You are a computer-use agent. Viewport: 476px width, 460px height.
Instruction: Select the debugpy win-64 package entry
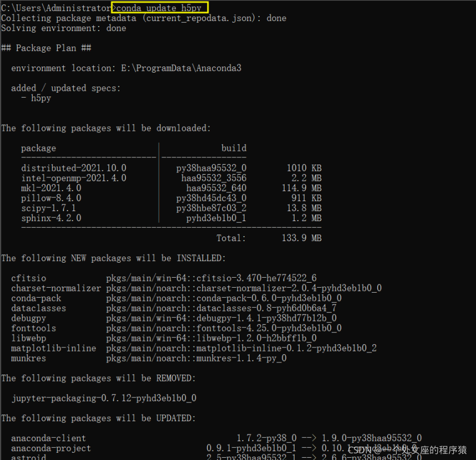click(x=30, y=318)
